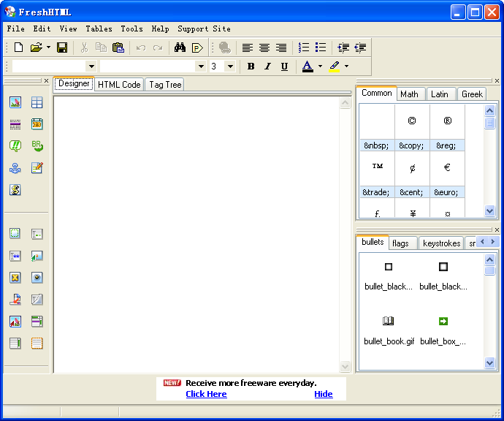Open the Support Site menu

(x=204, y=29)
